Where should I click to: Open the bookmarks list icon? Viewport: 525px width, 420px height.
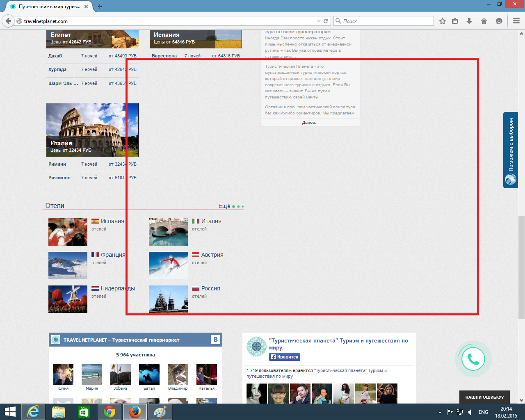[x=455, y=21]
